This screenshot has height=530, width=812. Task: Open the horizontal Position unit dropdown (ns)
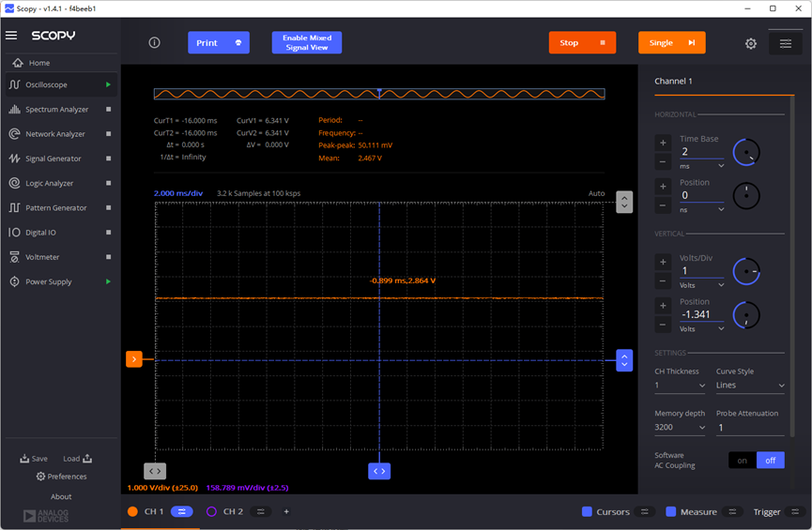pyautogui.click(x=701, y=209)
